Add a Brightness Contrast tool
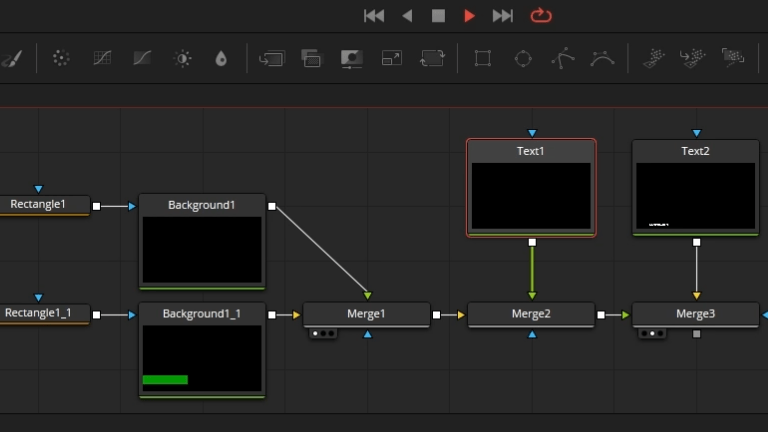 (x=183, y=58)
